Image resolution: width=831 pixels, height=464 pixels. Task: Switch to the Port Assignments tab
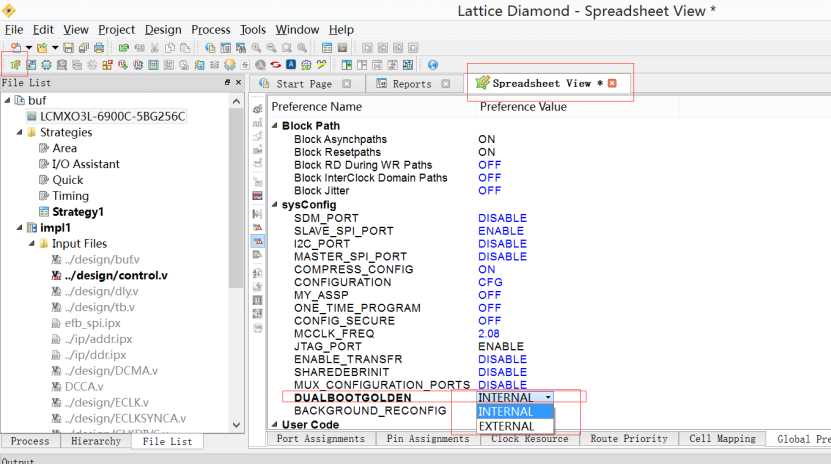[321, 439]
